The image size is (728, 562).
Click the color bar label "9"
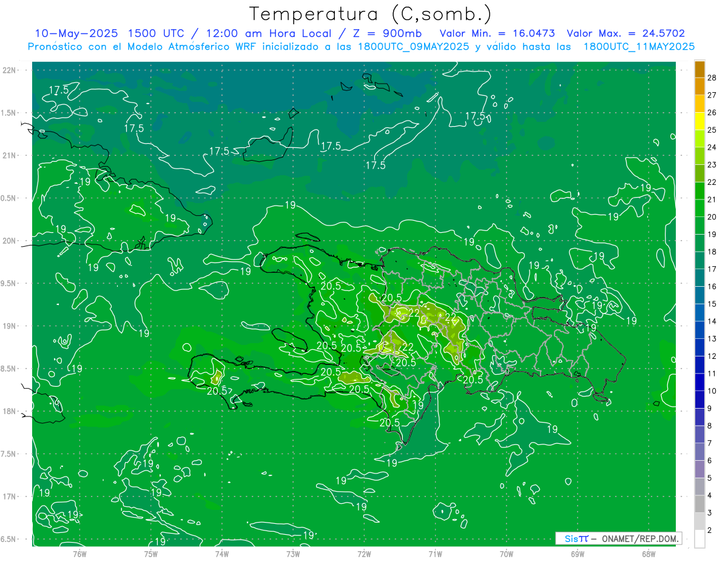click(x=710, y=408)
